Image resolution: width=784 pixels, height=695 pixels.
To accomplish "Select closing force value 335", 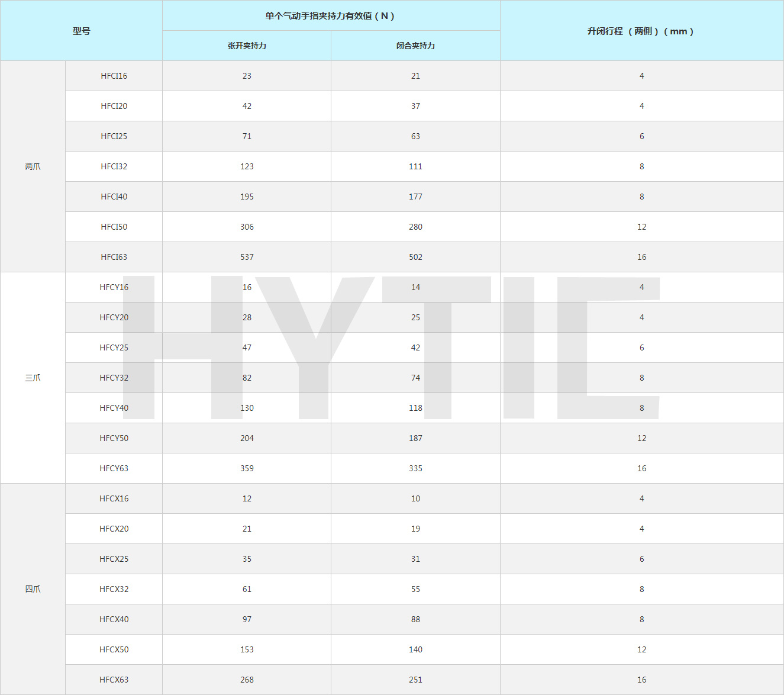I will point(415,468).
